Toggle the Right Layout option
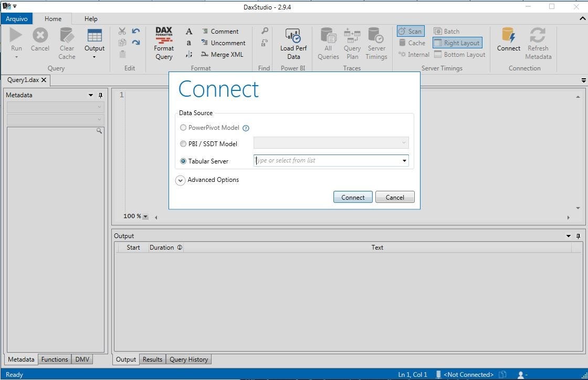Viewport: 588px width, 380px height. click(457, 43)
